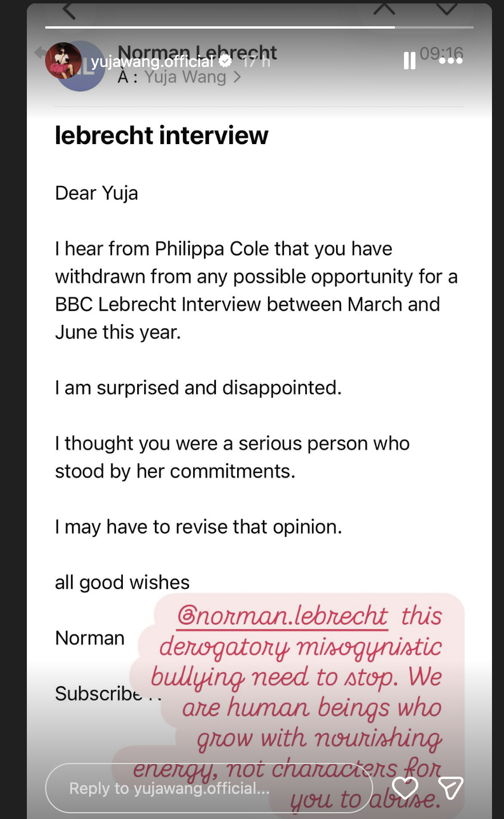Open the three-dot more options menu
The height and width of the screenshot is (819, 504).
pos(451,61)
